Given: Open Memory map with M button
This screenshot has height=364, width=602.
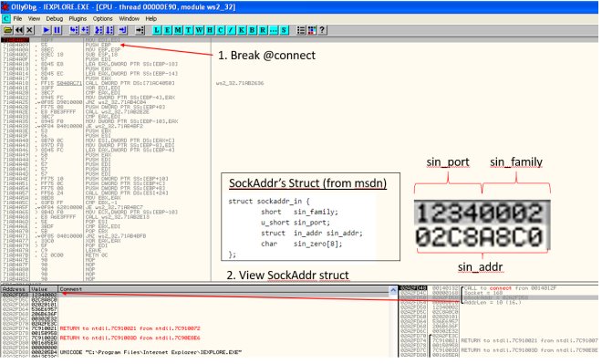Looking at the screenshot, I should 178,30.
